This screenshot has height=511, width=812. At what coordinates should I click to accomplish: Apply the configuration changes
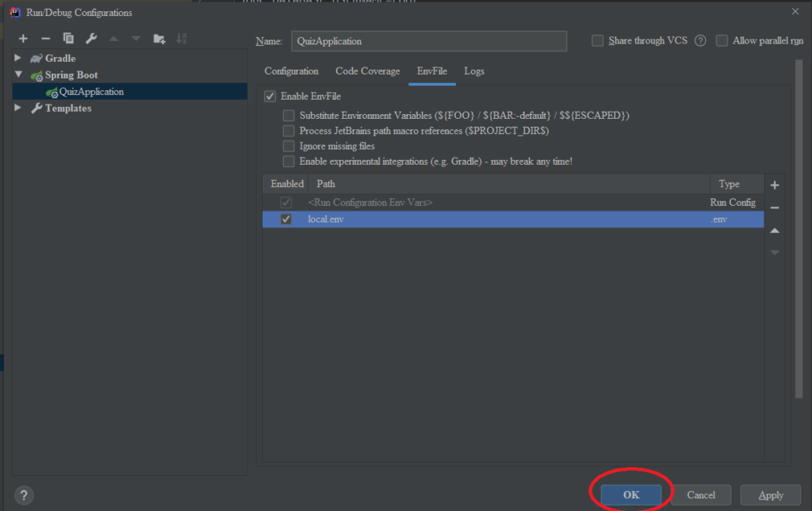tap(770, 494)
